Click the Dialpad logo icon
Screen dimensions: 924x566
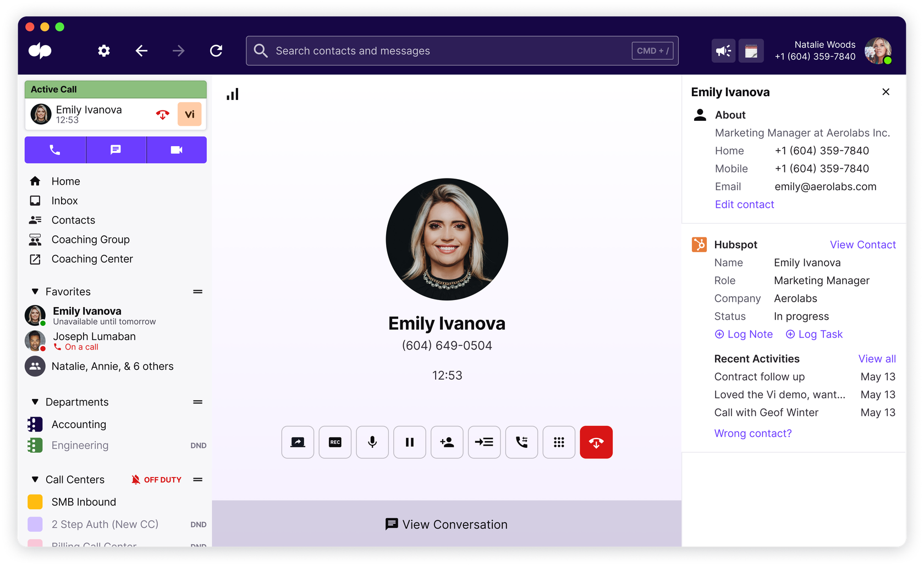(x=40, y=51)
